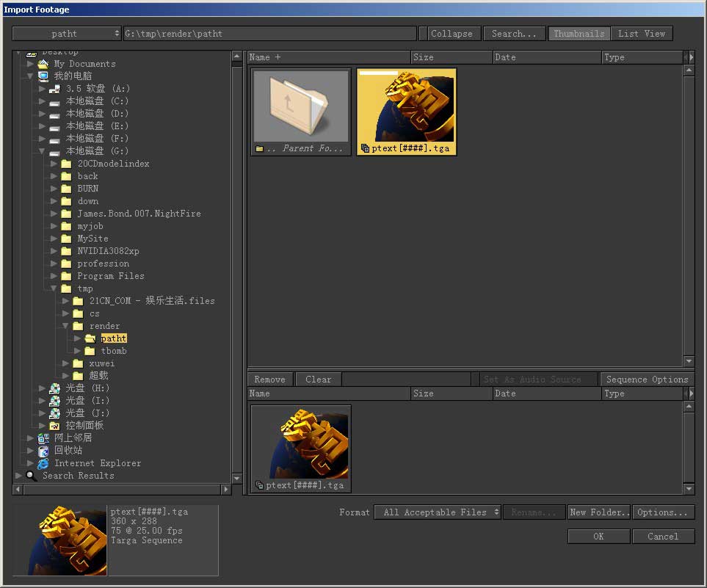Click the file browser vertical scrollbar
Image resolution: width=707 pixels, height=588 pixels.
[689, 213]
